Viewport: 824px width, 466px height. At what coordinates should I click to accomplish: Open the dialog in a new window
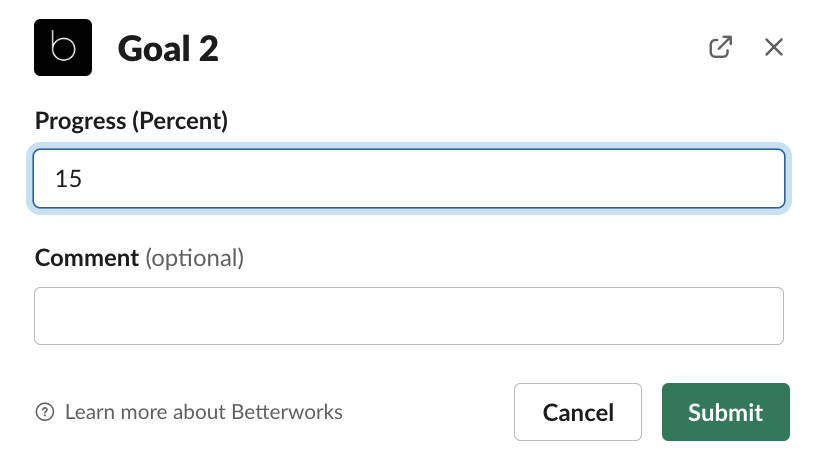720,47
